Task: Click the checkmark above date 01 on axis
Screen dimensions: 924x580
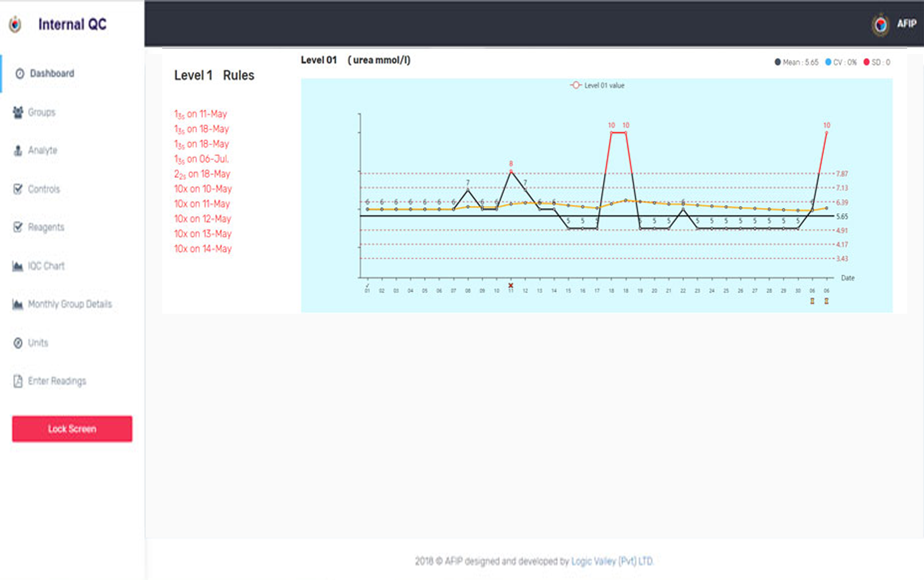Action: pyautogui.click(x=367, y=285)
